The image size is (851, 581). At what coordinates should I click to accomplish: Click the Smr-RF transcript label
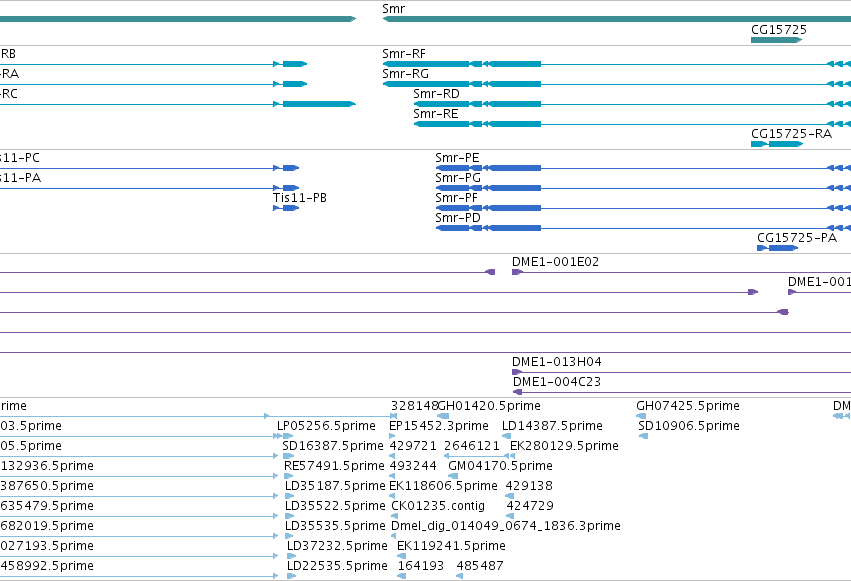tap(404, 54)
